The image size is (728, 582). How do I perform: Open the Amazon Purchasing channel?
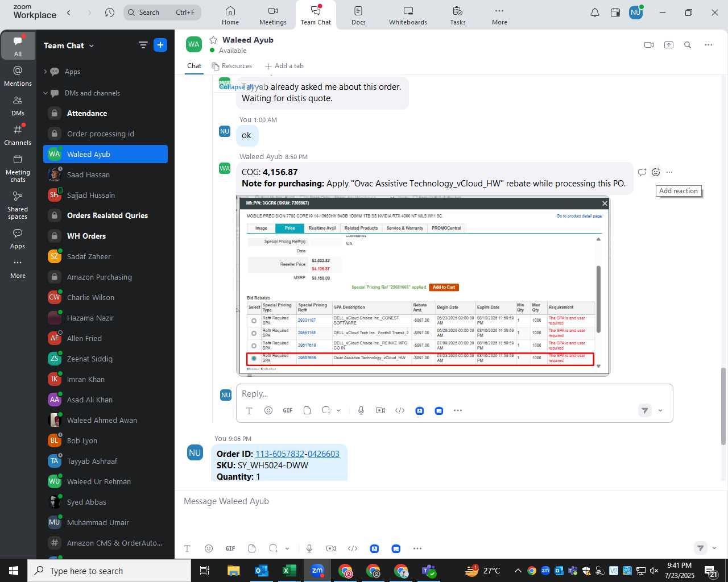[x=105, y=277]
